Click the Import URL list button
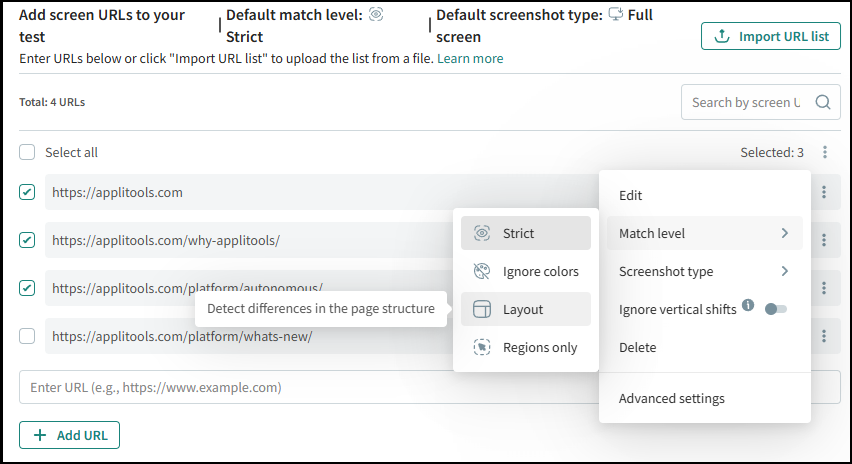 coord(771,36)
